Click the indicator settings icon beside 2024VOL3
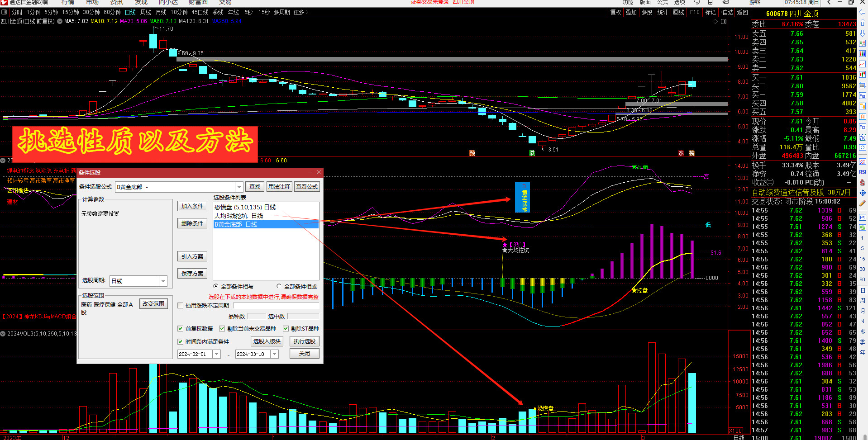868x440 pixels. [3, 334]
